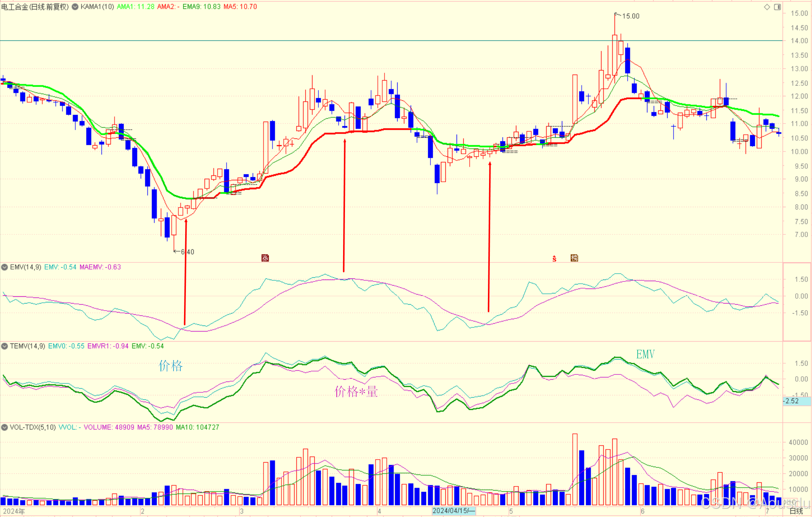Click the 电工合金(日线.前复权) title label

coord(35,7)
